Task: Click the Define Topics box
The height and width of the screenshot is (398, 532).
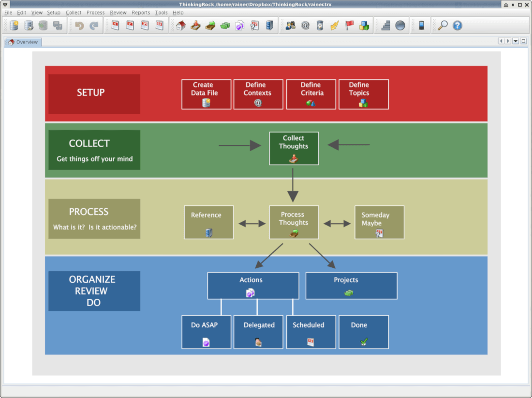Action: click(x=364, y=94)
